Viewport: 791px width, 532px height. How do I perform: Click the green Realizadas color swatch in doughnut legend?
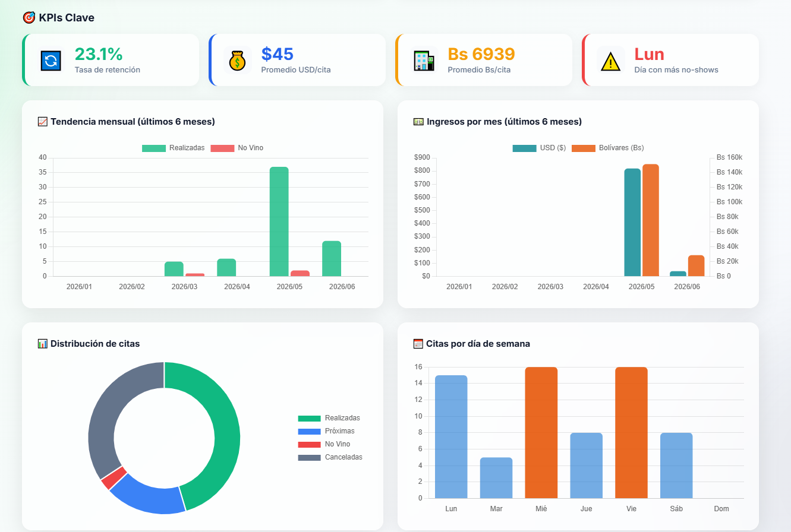pos(309,418)
